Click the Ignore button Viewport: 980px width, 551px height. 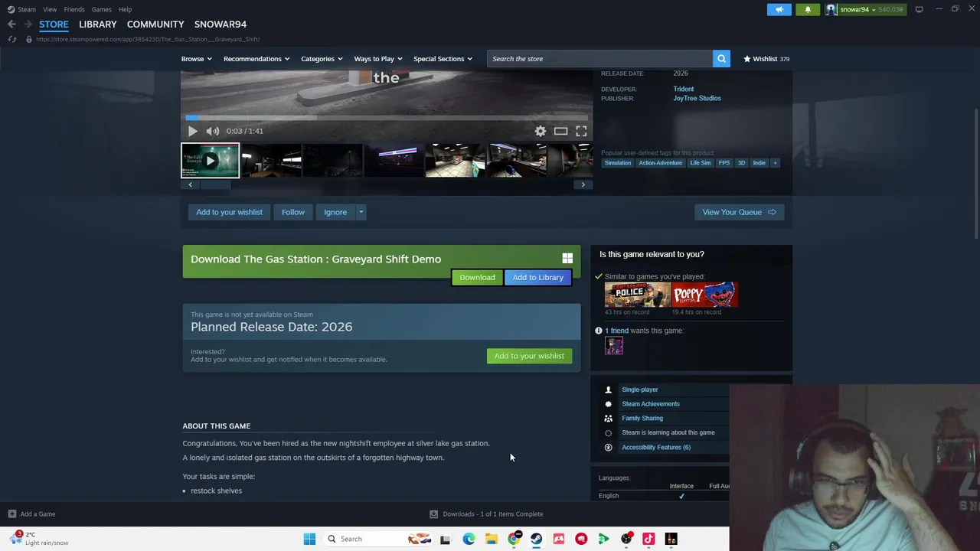pos(335,212)
